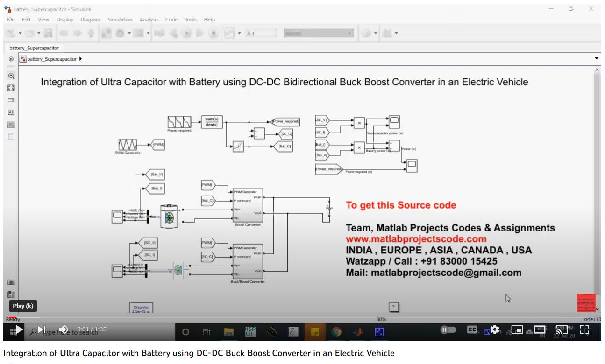Click the Annotation text tool icon
The width and height of the screenshot is (605, 364).
12,112
